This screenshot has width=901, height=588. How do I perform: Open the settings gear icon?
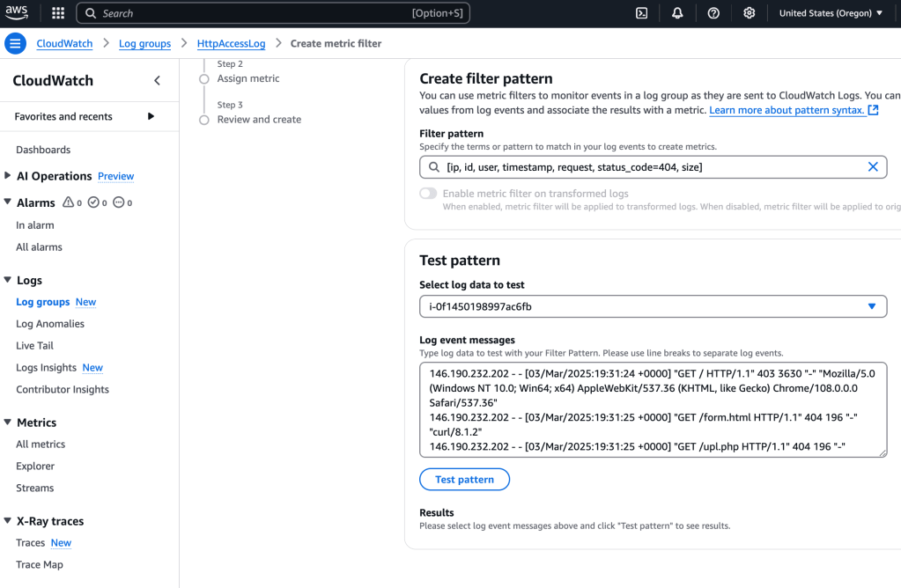(x=750, y=13)
